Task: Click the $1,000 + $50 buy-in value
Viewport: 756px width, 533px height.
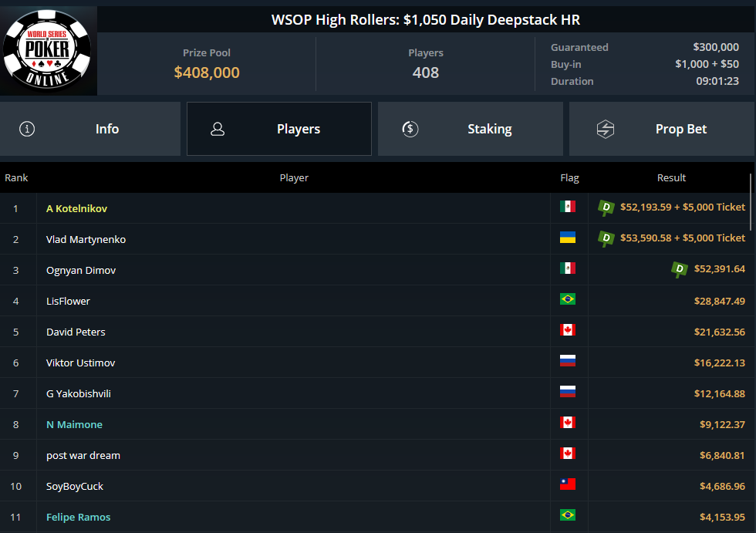Action: tap(707, 64)
